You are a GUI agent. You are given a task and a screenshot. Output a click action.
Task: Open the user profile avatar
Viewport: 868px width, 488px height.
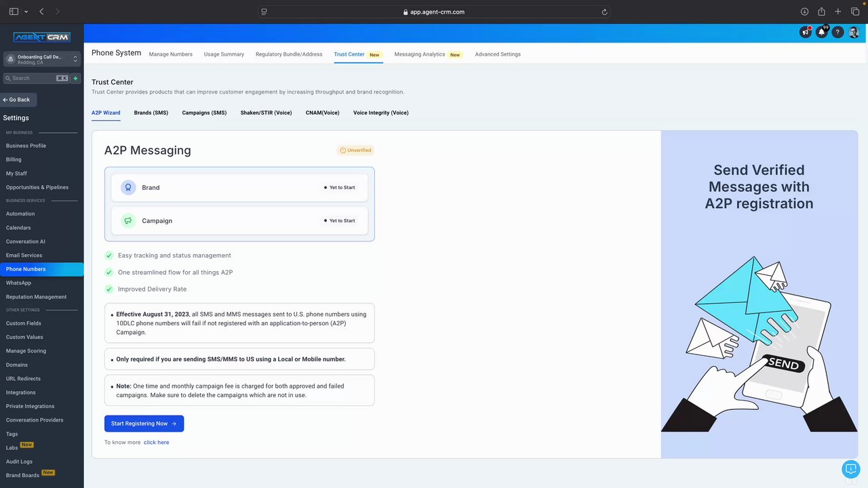854,32
